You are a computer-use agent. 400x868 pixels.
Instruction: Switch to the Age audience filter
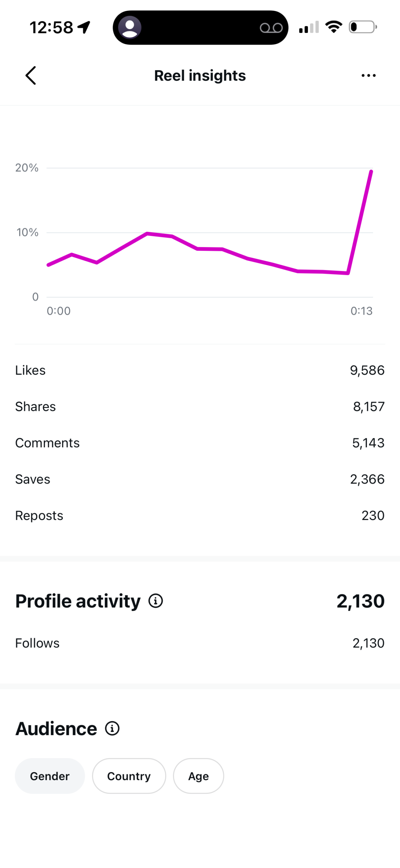click(198, 776)
